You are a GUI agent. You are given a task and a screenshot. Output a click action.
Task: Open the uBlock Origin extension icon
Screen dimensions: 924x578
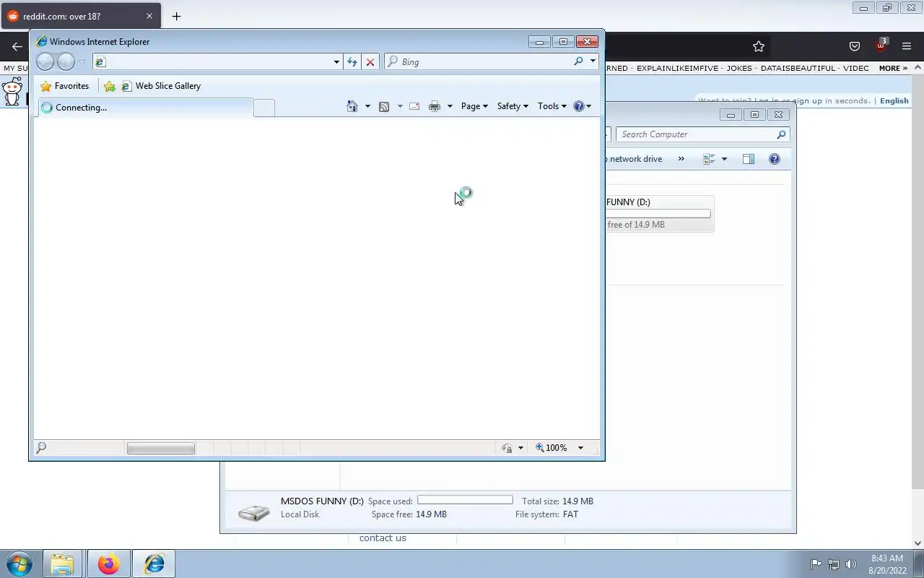pos(881,46)
